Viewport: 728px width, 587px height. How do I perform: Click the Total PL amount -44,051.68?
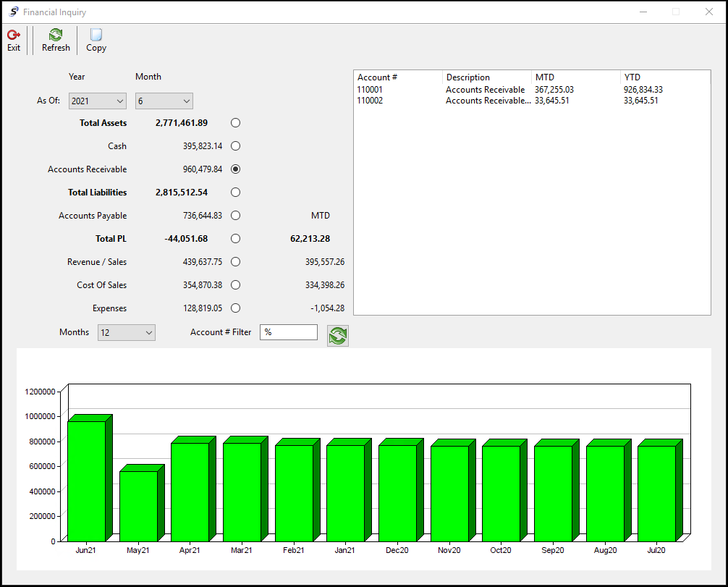186,239
